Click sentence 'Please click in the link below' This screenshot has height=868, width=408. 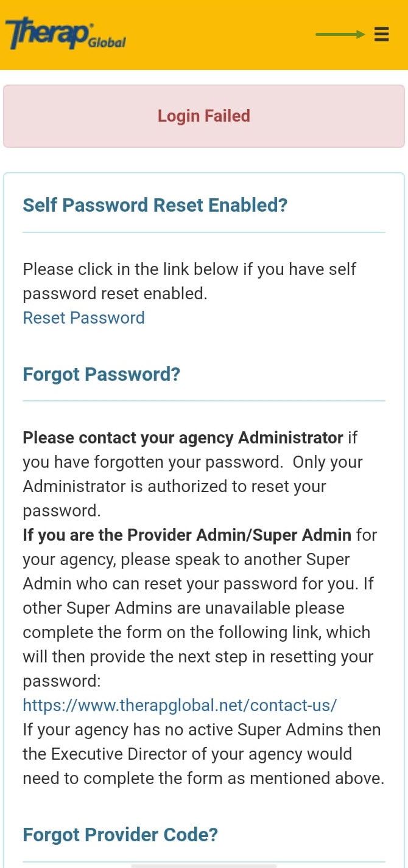point(189,281)
